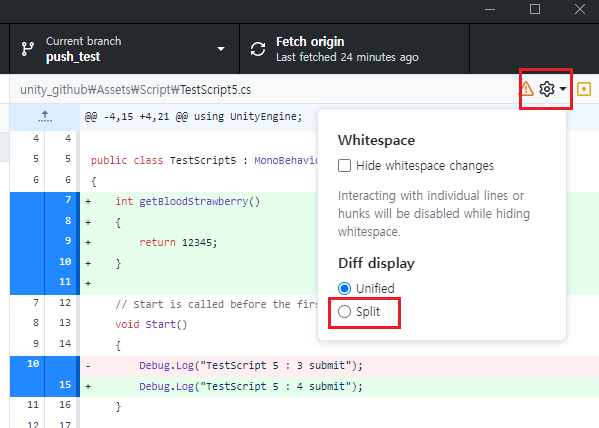Click the Whitespace heading in popup
Image resolution: width=599 pixels, height=428 pixels.
[376, 140]
